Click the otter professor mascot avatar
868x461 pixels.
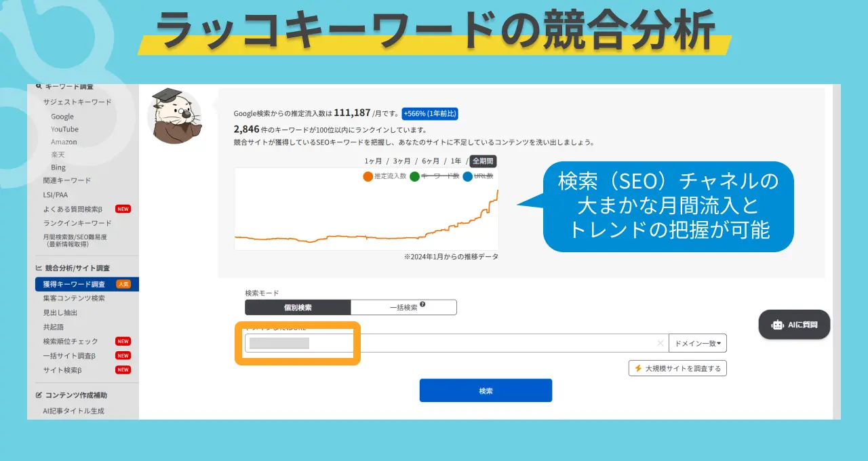pyautogui.click(x=175, y=117)
